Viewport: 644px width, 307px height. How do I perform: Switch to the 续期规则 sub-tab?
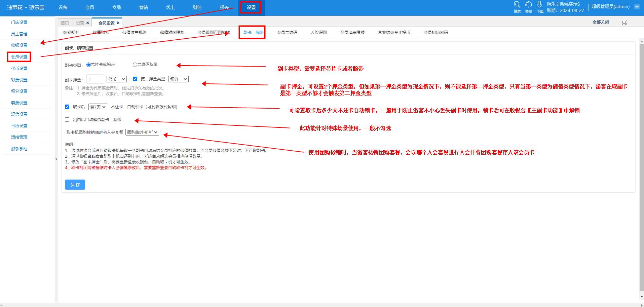(x=71, y=33)
